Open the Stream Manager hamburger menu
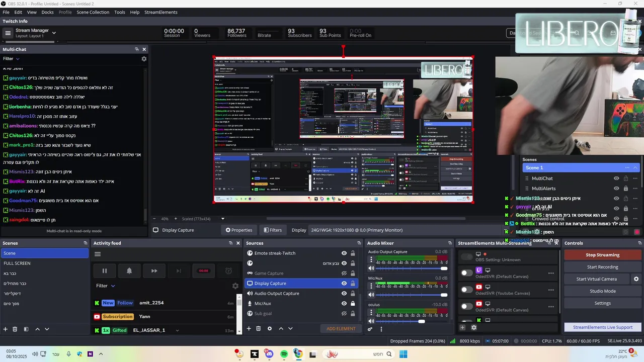 pyautogui.click(x=8, y=33)
